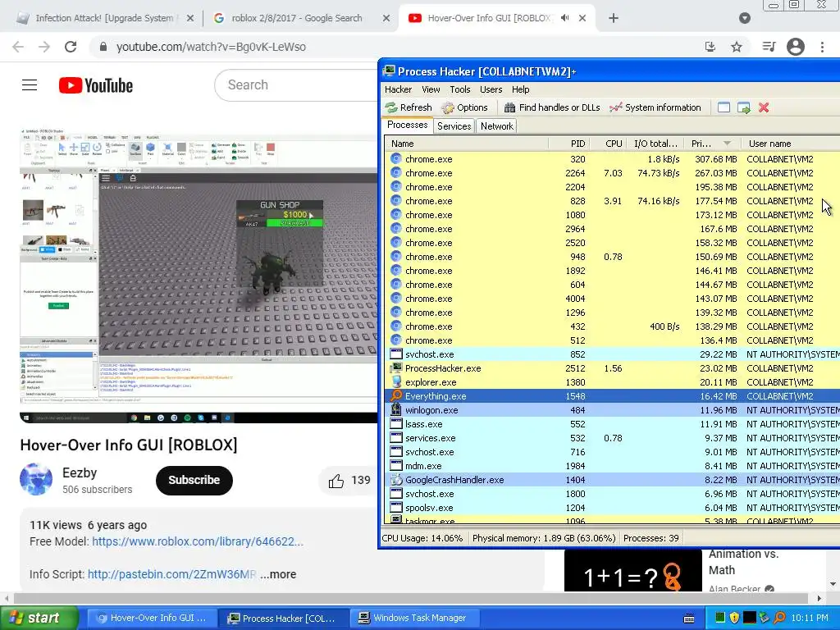Open the Hacker menu

pos(398,89)
